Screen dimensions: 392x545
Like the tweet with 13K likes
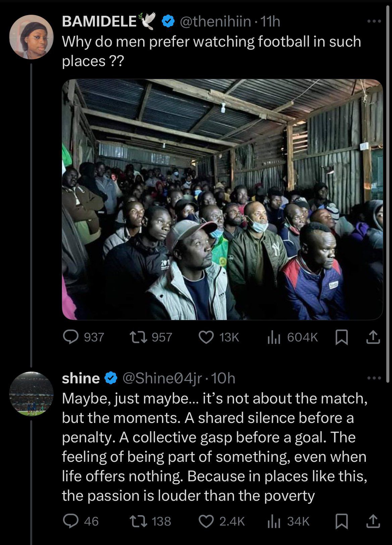(x=206, y=337)
